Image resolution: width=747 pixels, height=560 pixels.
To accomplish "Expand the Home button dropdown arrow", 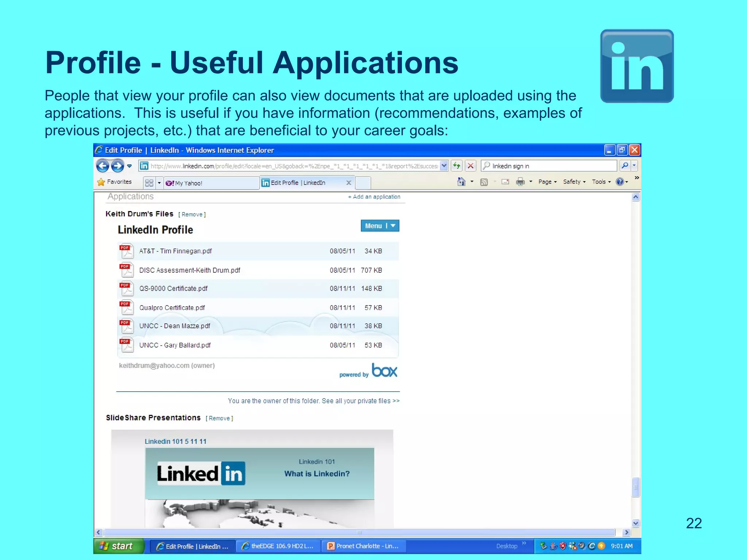I will [x=472, y=182].
